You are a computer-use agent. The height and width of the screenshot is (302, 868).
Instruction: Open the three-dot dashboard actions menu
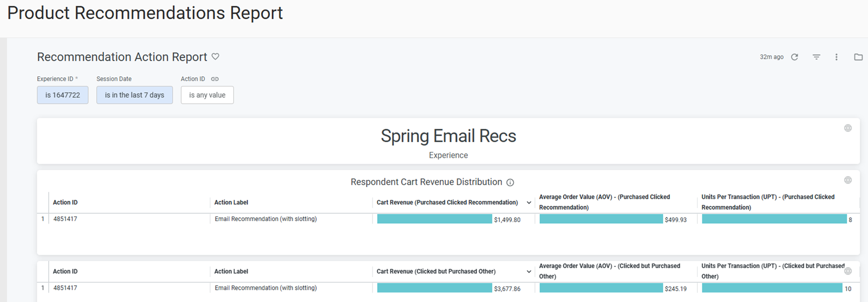(836, 57)
